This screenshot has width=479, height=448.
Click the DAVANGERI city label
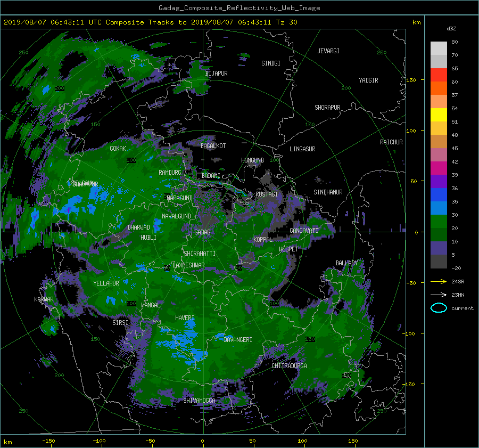click(x=238, y=340)
